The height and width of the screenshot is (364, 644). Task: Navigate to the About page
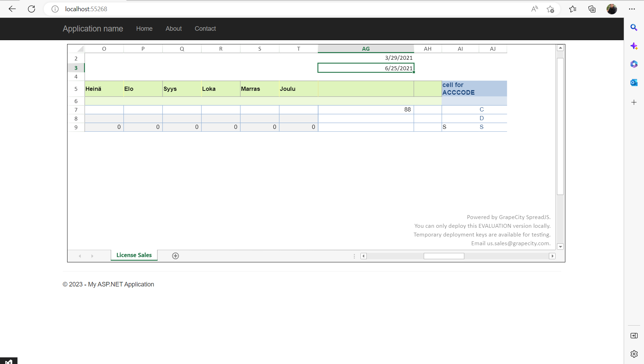tap(173, 29)
